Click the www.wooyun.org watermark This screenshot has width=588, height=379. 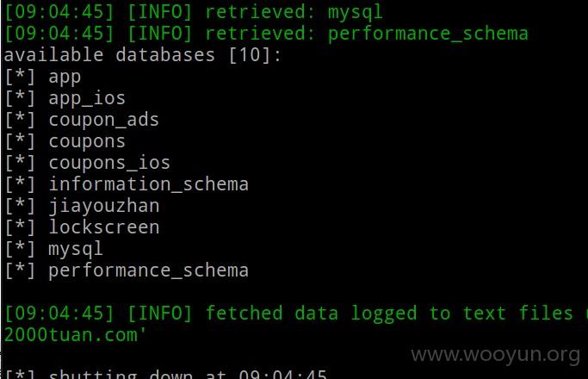point(496,355)
